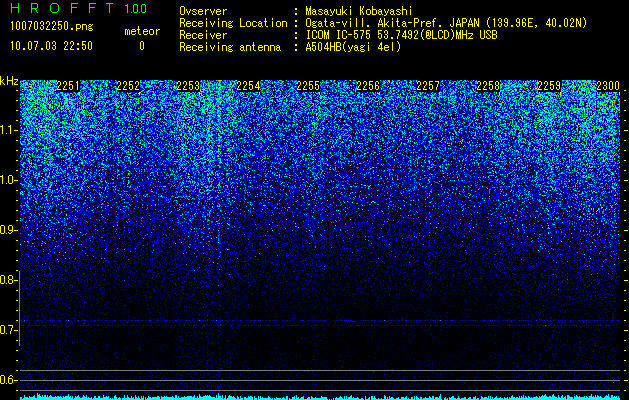This screenshot has height=400, width=629.
Task: Click the 0.9 frequency axis label
Action: tap(8, 230)
